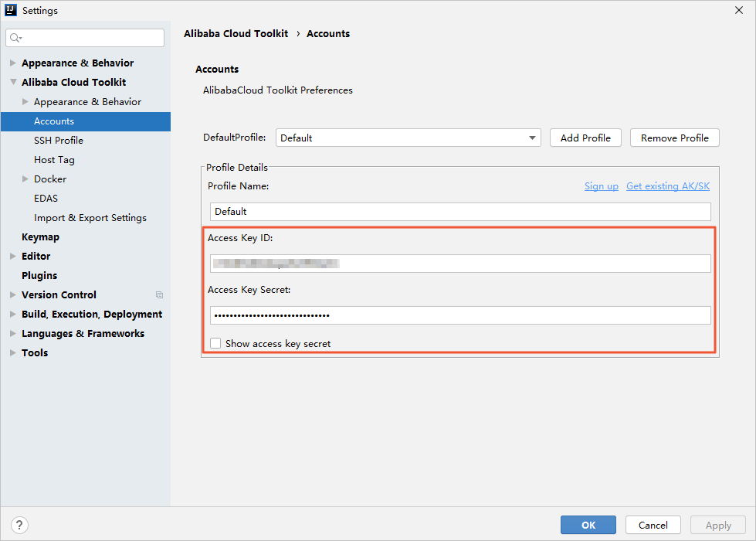Click the IntelliJ logo in title bar

11,10
